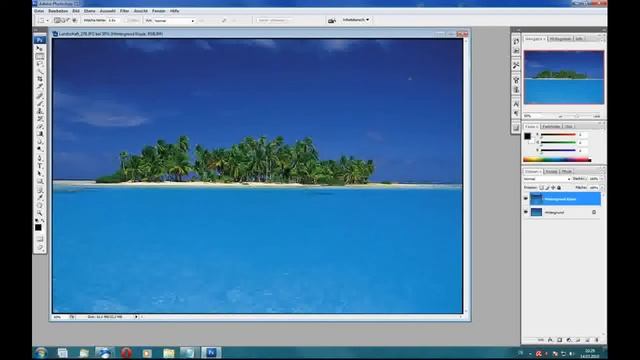
Task: Launch Adobe Bridge from the options bar
Action: 332,20
